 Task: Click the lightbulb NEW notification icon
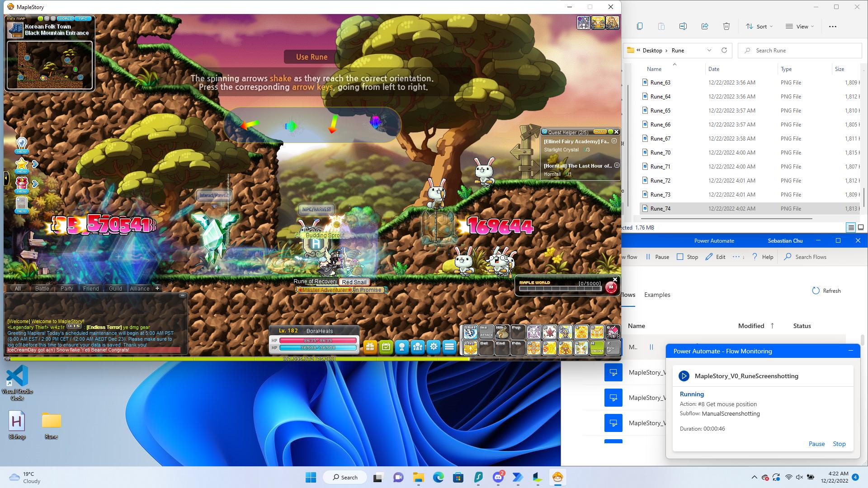[22, 145]
